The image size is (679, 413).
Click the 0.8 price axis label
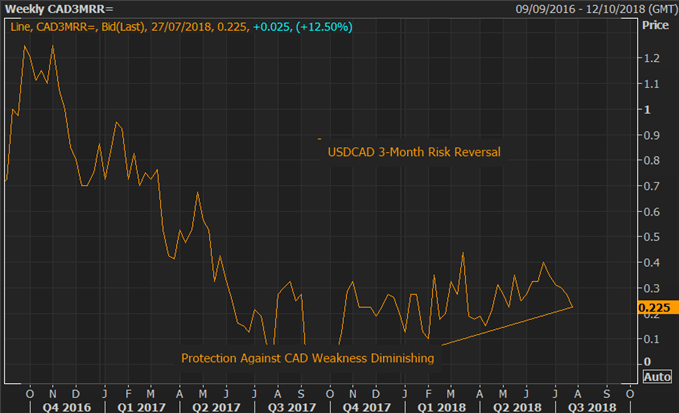click(x=652, y=160)
